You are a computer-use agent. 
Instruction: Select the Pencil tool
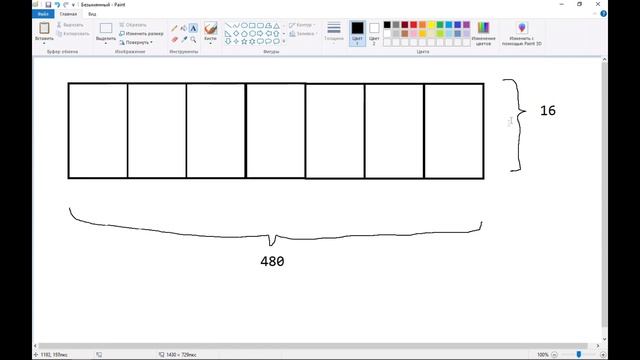(x=175, y=28)
